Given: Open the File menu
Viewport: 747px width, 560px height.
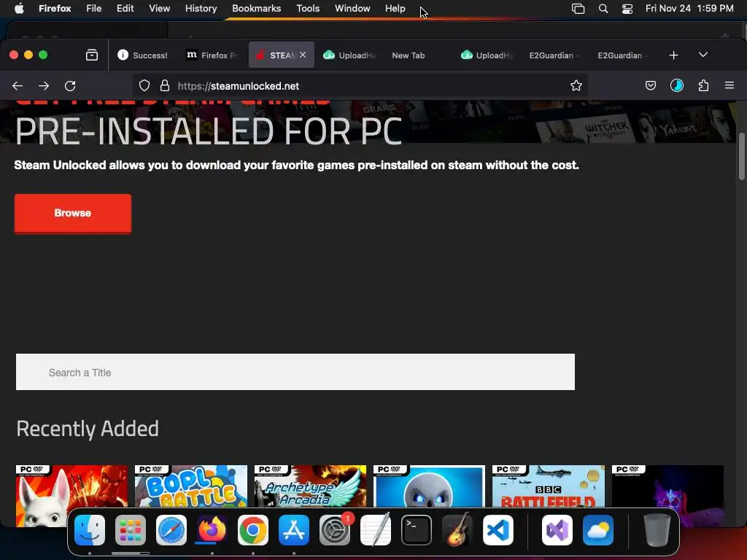Looking at the screenshot, I should (94, 8).
